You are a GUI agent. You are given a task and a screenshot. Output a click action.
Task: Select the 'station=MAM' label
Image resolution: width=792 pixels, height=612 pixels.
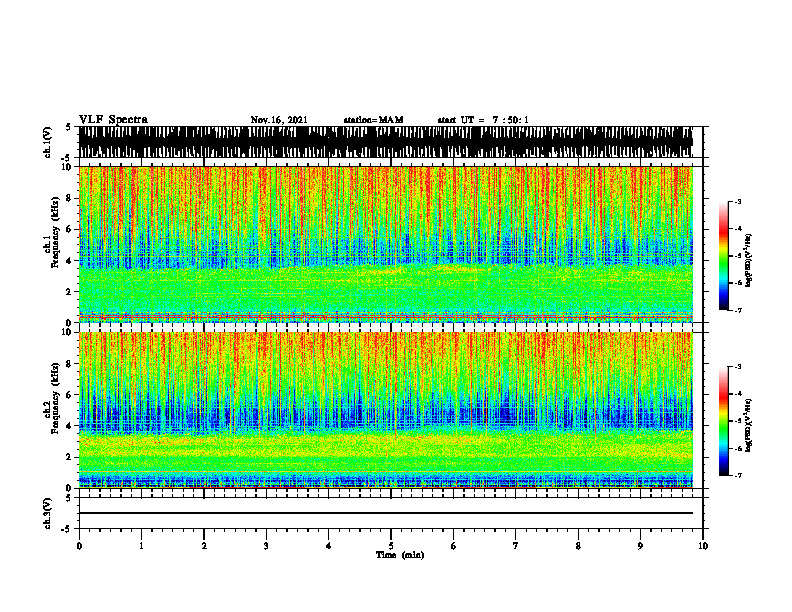click(x=373, y=120)
